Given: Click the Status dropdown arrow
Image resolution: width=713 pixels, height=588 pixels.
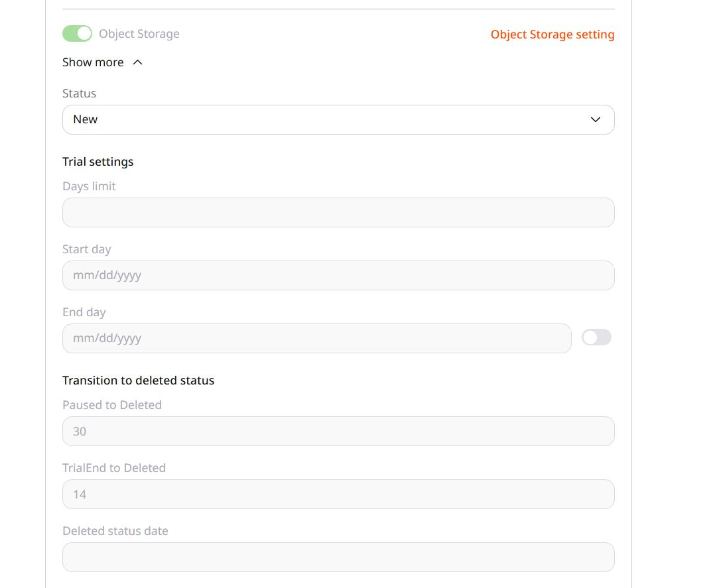Looking at the screenshot, I should coord(595,119).
